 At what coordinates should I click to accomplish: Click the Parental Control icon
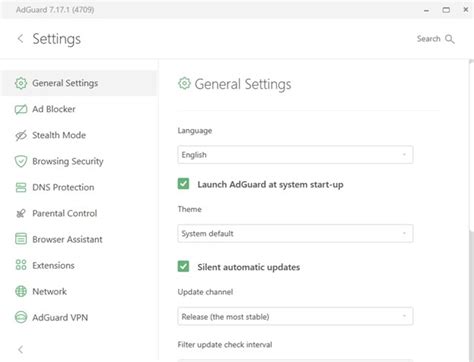[21, 213]
